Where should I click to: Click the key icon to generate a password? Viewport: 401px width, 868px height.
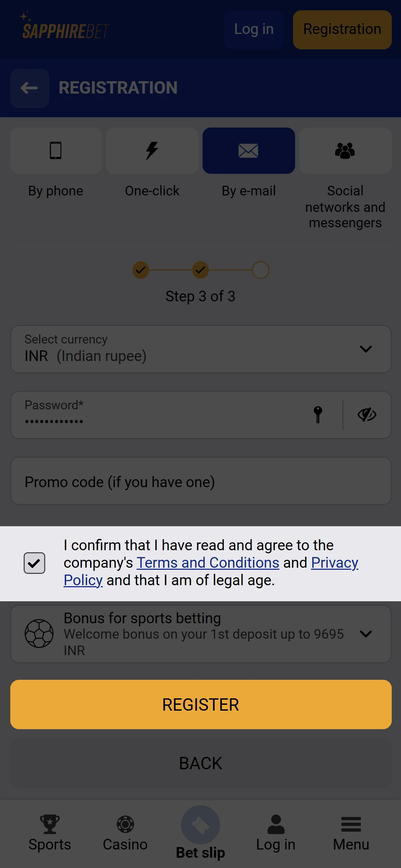pyautogui.click(x=317, y=414)
